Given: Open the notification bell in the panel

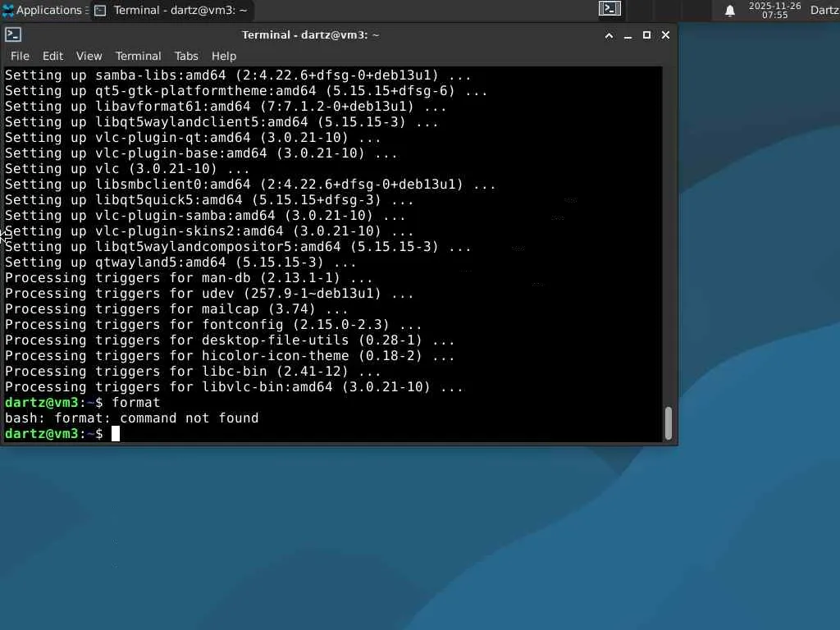Looking at the screenshot, I should pos(729,11).
